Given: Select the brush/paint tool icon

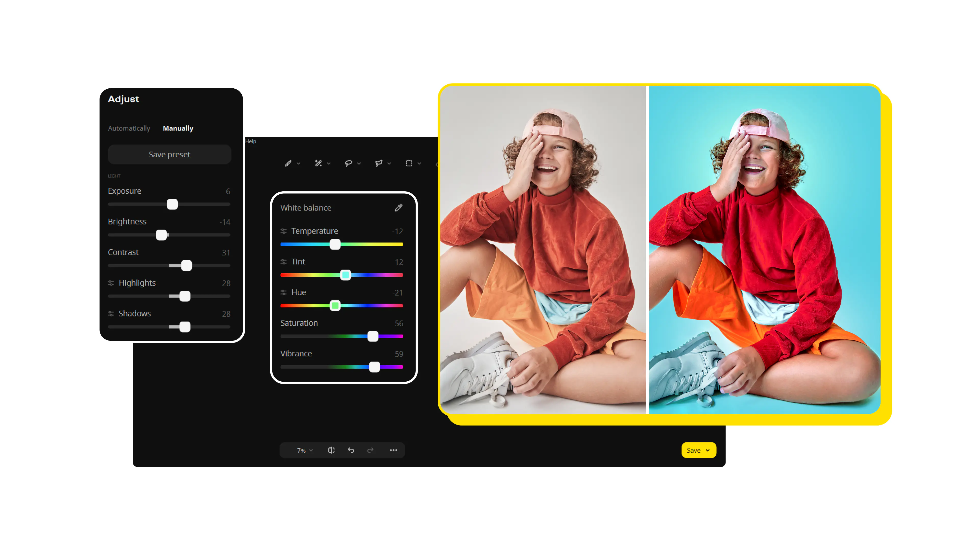Looking at the screenshot, I should 288,164.
